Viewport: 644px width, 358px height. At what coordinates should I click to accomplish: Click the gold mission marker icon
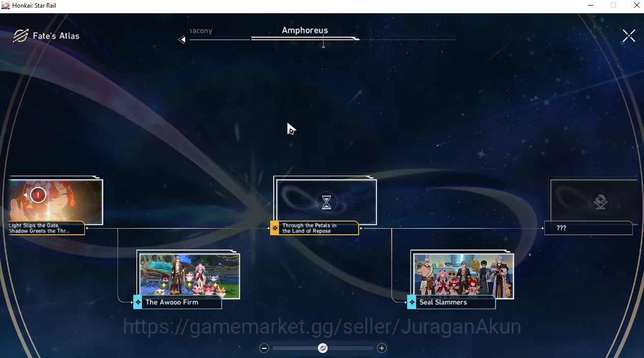(275, 228)
